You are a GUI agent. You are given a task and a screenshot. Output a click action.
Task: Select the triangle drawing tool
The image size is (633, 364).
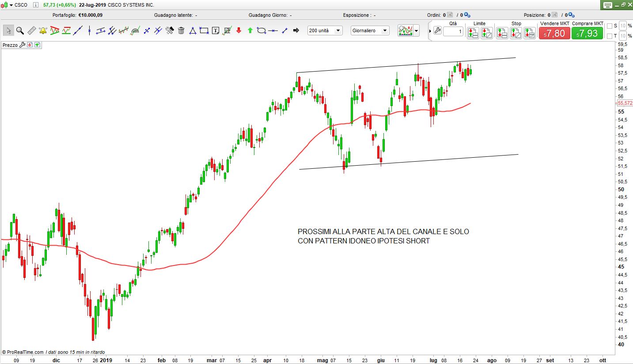pyautogui.click(x=193, y=30)
